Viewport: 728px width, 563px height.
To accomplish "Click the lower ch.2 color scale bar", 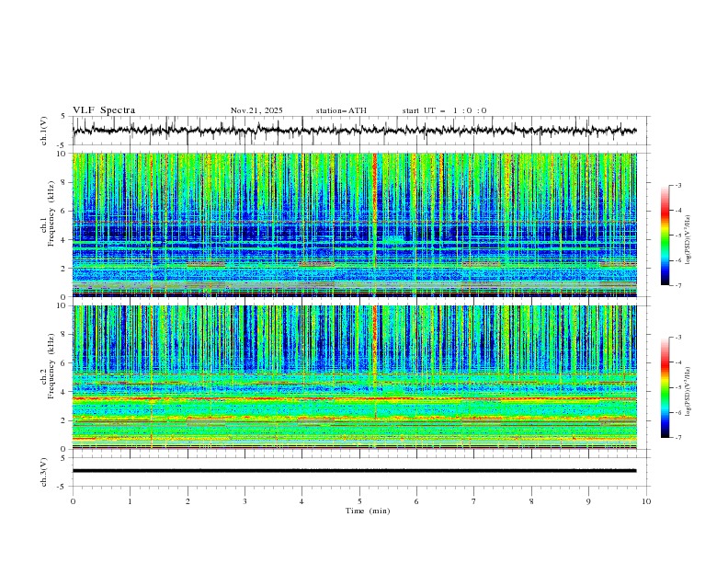I will pyautogui.click(x=665, y=387).
